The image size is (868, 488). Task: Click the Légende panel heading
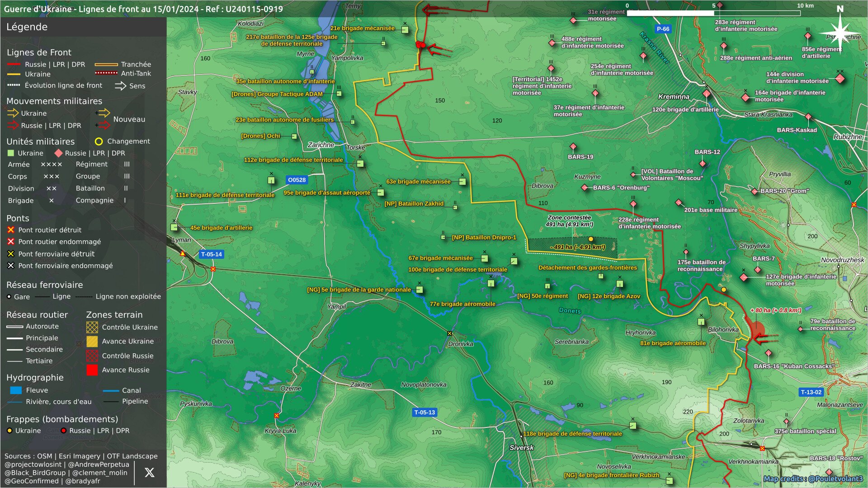(x=27, y=27)
